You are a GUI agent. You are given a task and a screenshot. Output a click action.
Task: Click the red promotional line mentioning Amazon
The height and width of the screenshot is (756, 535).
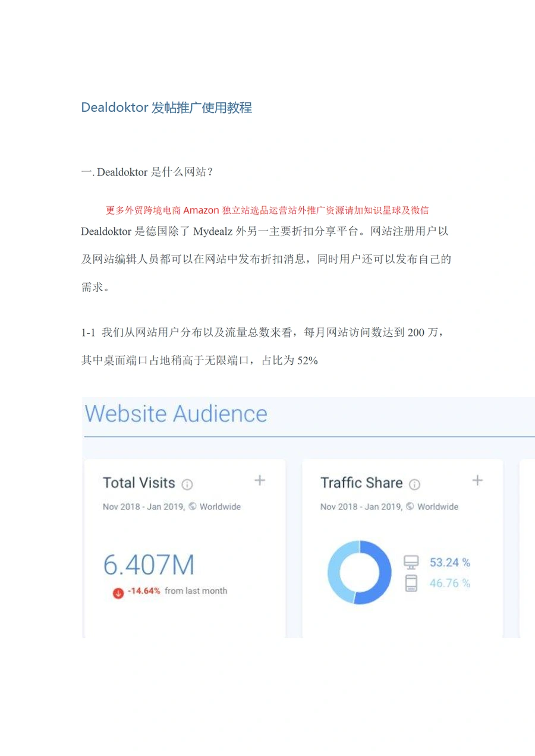click(267, 210)
